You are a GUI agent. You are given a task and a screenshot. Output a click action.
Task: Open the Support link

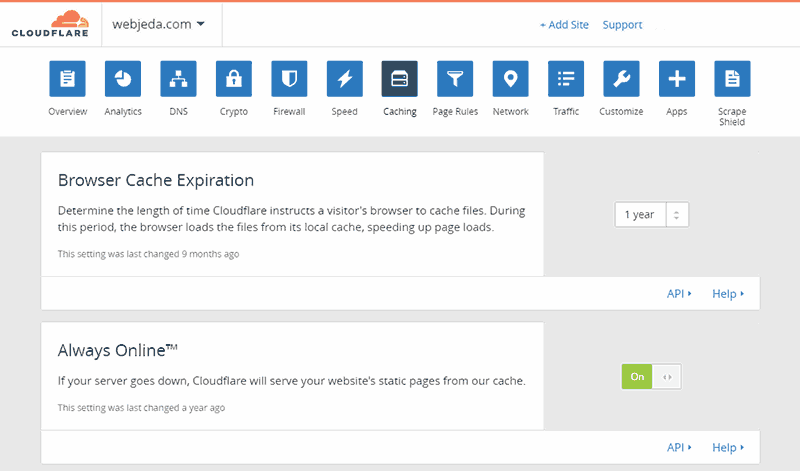point(622,24)
